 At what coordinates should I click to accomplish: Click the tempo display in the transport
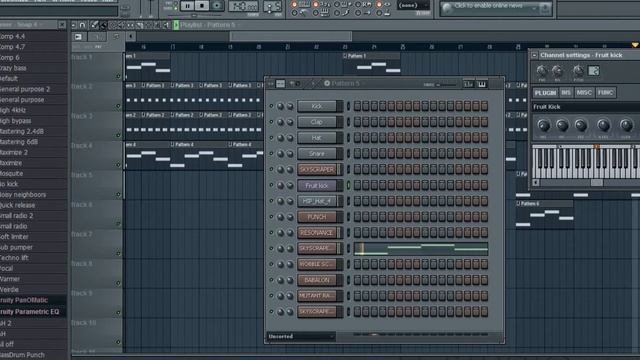[x=243, y=6]
